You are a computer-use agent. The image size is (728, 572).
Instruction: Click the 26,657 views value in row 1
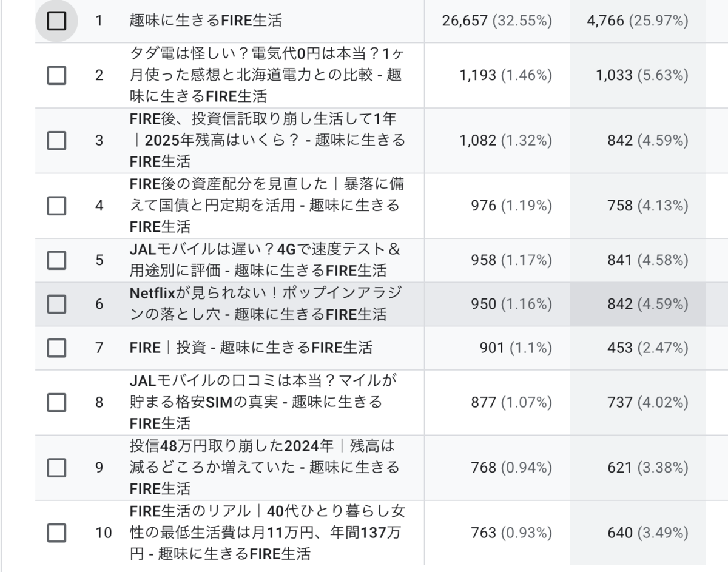click(x=465, y=21)
